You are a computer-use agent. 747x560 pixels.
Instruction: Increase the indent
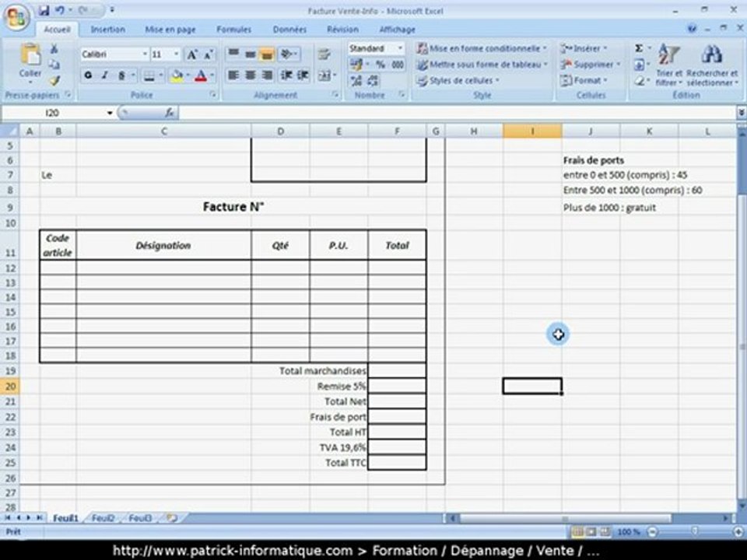[303, 75]
